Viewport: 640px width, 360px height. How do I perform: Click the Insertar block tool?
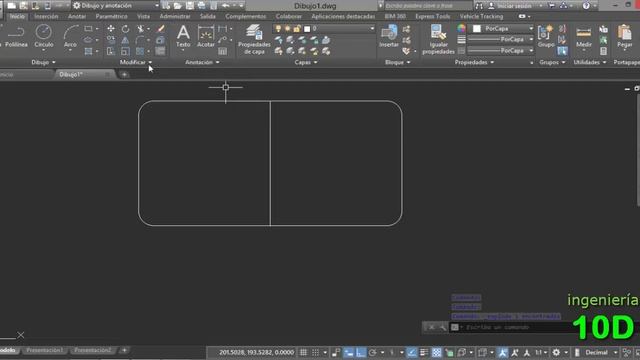[389, 36]
